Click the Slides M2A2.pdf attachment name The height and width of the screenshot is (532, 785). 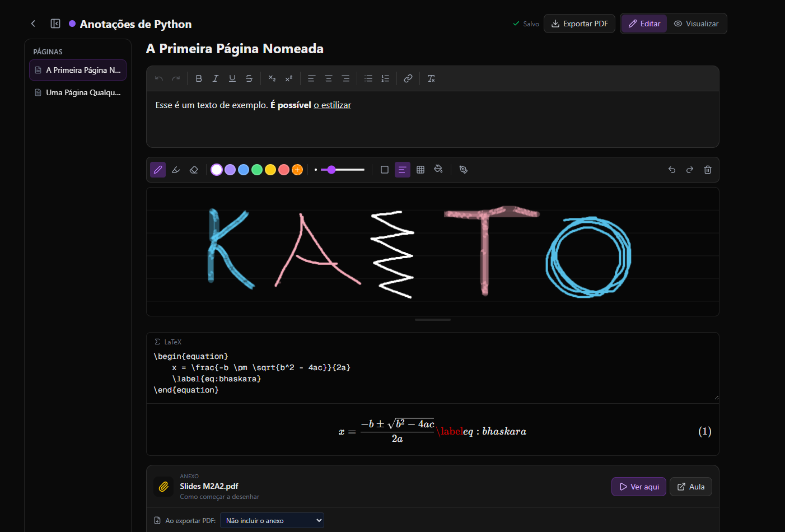[x=209, y=486]
